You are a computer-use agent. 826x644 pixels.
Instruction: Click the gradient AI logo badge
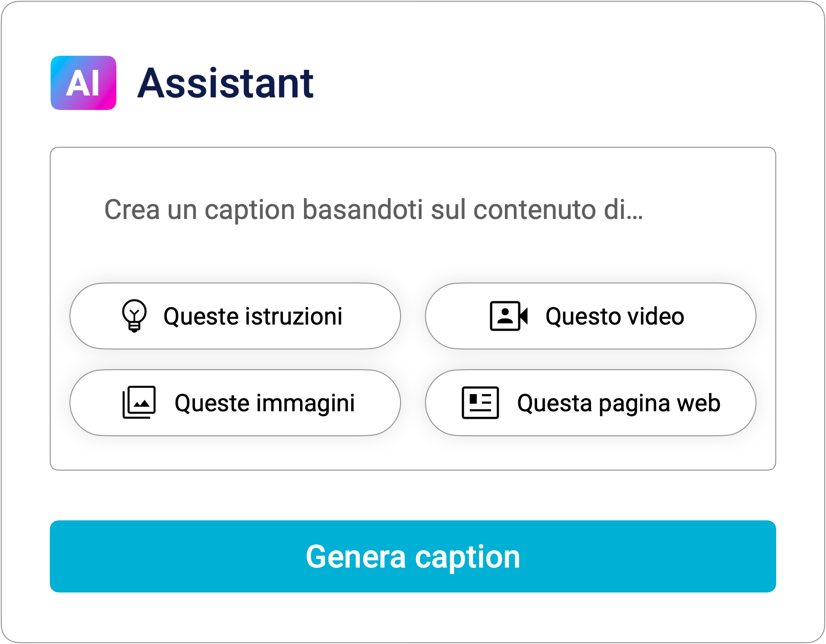pyautogui.click(x=83, y=83)
